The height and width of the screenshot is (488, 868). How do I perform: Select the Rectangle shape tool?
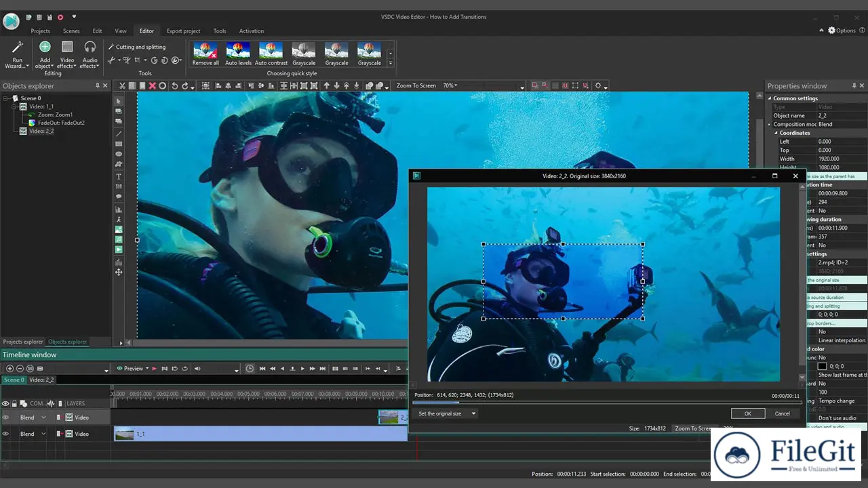(119, 144)
